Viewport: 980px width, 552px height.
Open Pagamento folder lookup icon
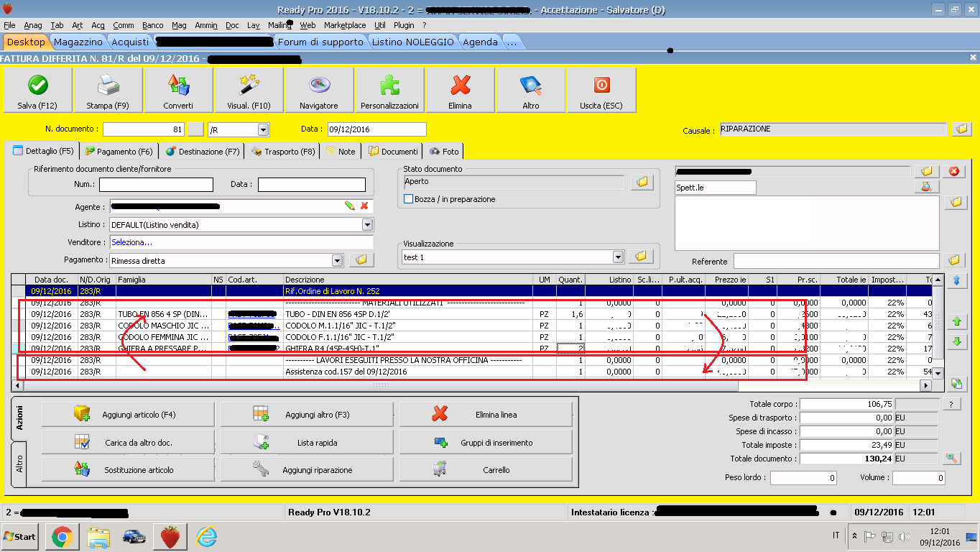(x=361, y=260)
